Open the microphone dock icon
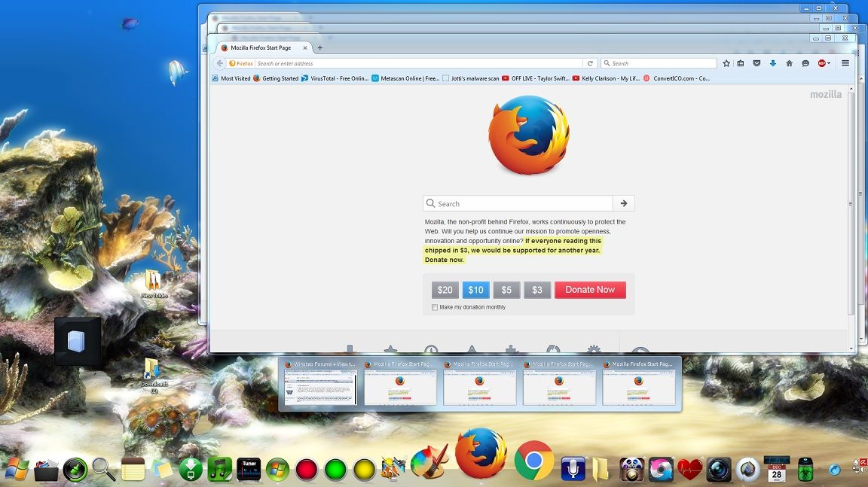The image size is (868, 487). [573, 469]
